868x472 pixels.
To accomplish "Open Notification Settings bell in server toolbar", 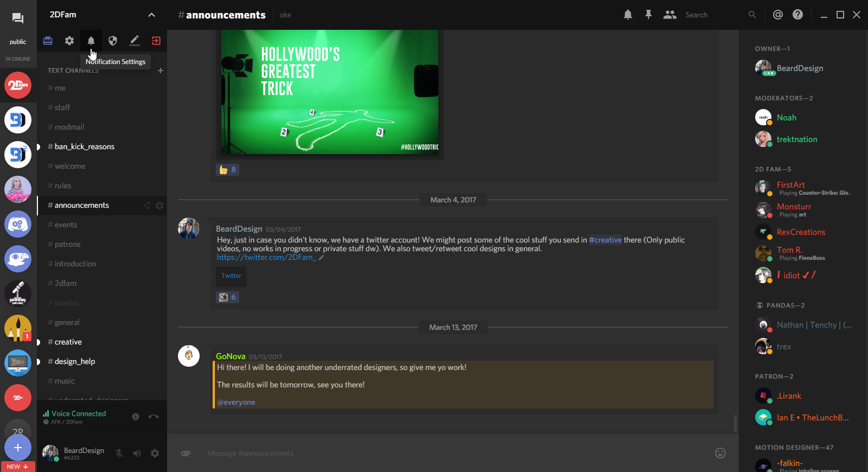I will pos(91,41).
